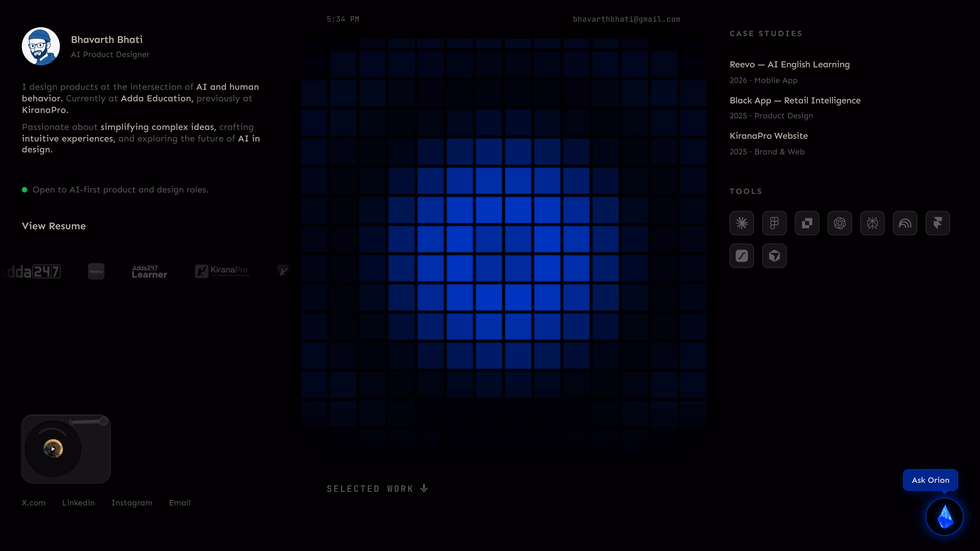Click the bhavarthbhati@gmail.com address
Screen dimensions: 980x551
point(627,19)
